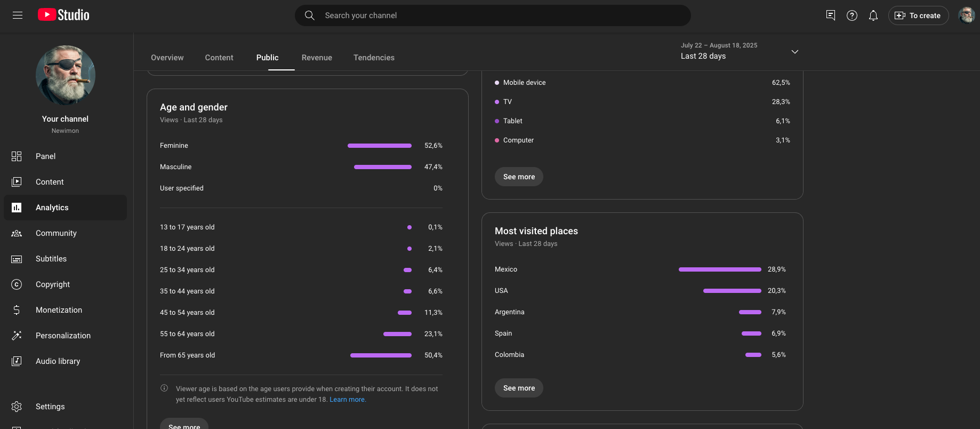Open the account avatar menu at top right
Image resolution: width=980 pixels, height=429 pixels.
(x=966, y=15)
